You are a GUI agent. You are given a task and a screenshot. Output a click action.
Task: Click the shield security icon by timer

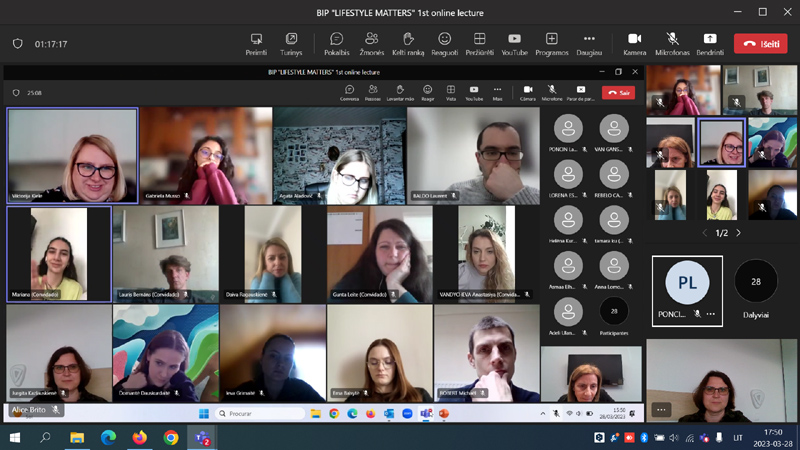[x=18, y=44]
